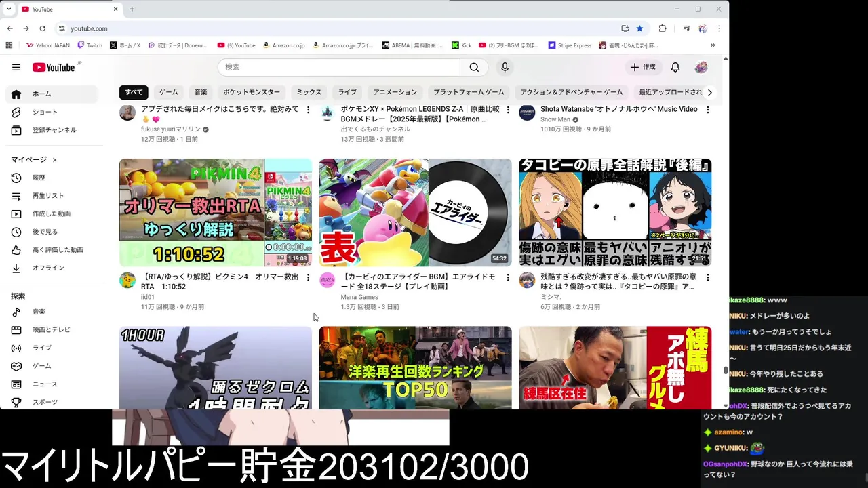This screenshot has height=488, width=868.
Task: Click the YouTube logo
Action: coord(54,67)
